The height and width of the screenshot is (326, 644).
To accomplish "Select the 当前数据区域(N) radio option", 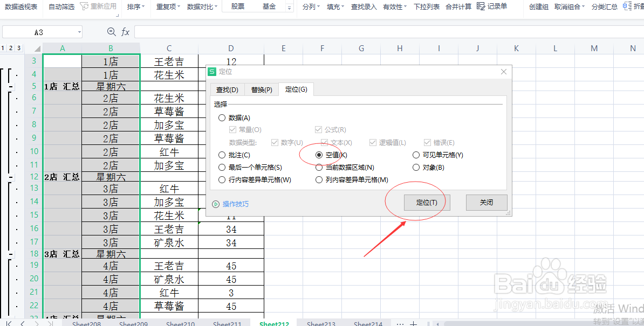I will click(319, 167).
